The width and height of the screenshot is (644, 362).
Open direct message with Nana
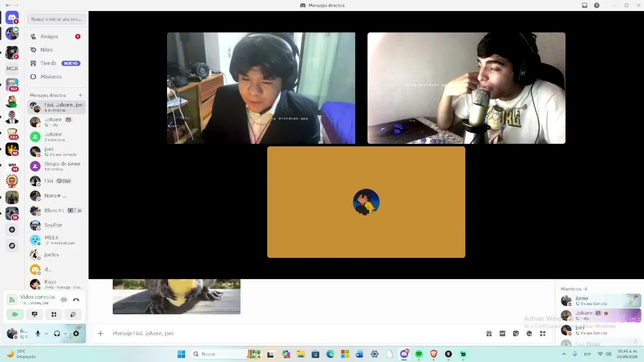click(x=56, y=196)
